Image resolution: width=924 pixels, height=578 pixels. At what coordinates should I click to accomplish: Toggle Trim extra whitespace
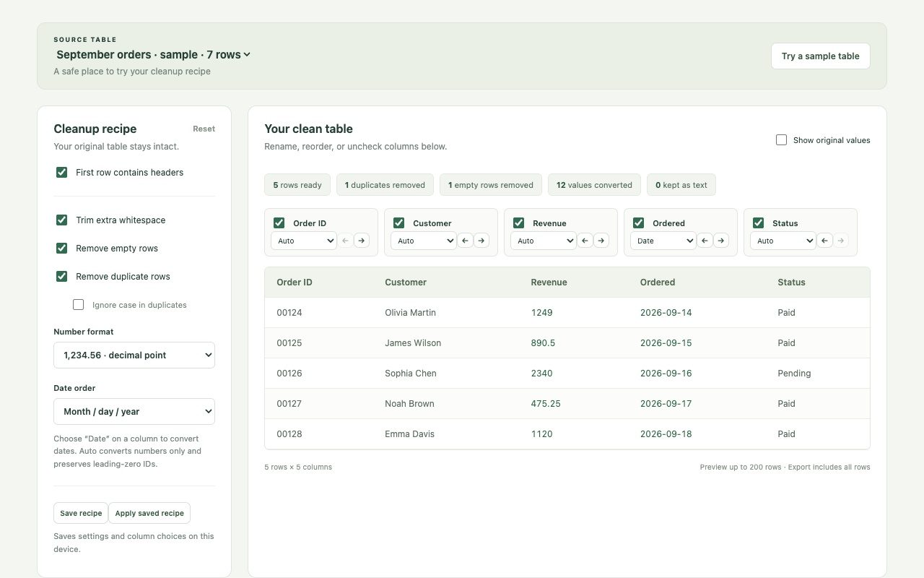[x=61, y=220]
